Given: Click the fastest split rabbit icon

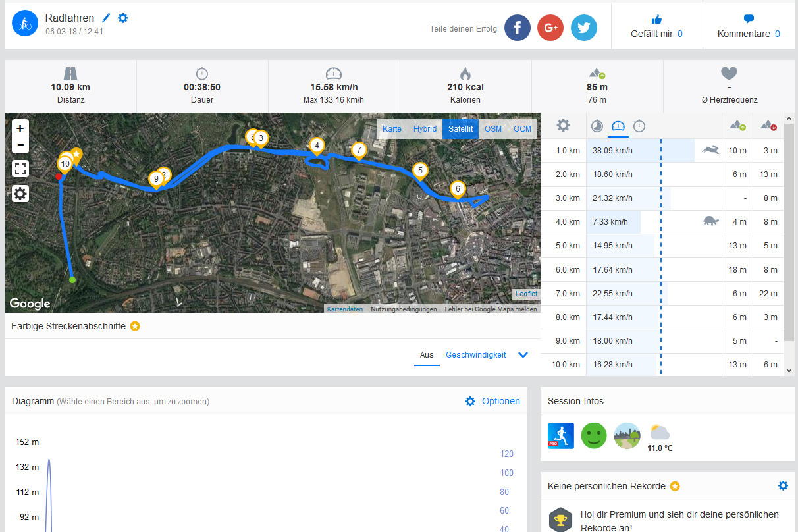Looking at the screenshot, I should pos(710,151).
